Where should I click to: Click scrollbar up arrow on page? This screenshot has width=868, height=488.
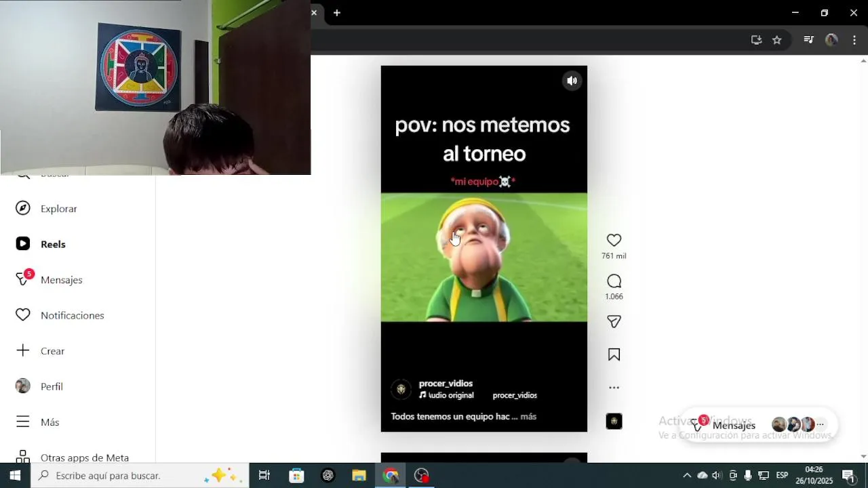pos(863,61)
